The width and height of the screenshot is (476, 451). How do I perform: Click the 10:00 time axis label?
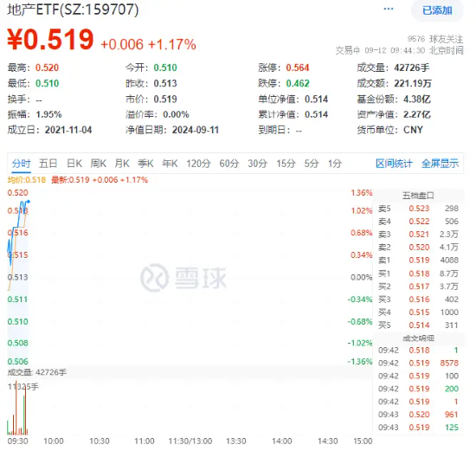tap(54, 441)
